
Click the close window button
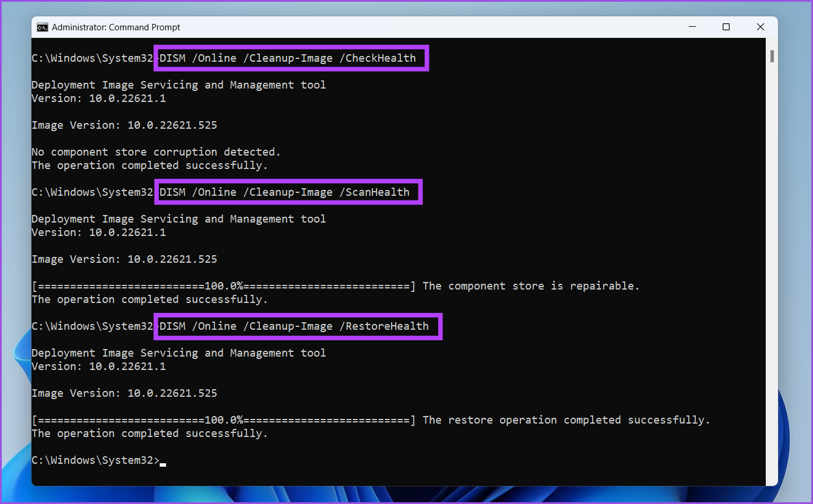pyautogui.click(x=760, y=27)
